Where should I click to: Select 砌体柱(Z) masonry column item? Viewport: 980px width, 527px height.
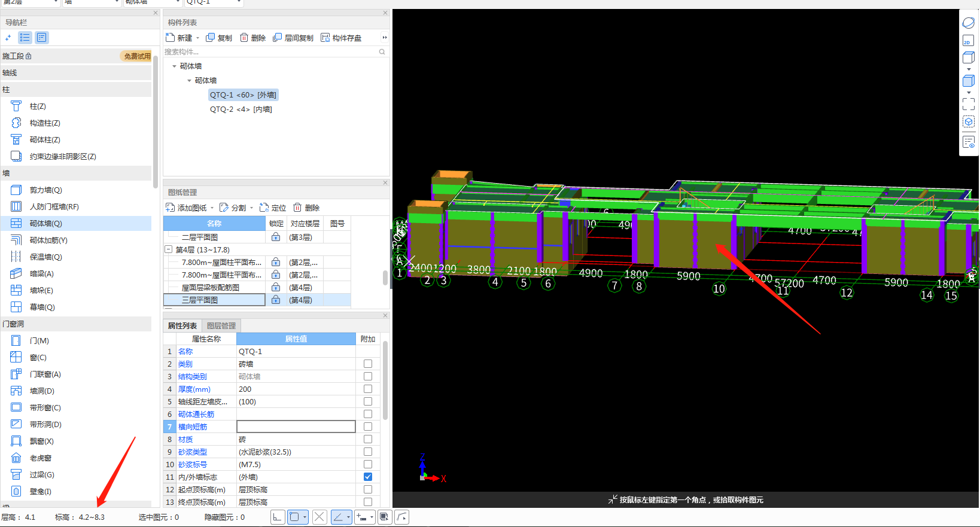coord(45,140)
